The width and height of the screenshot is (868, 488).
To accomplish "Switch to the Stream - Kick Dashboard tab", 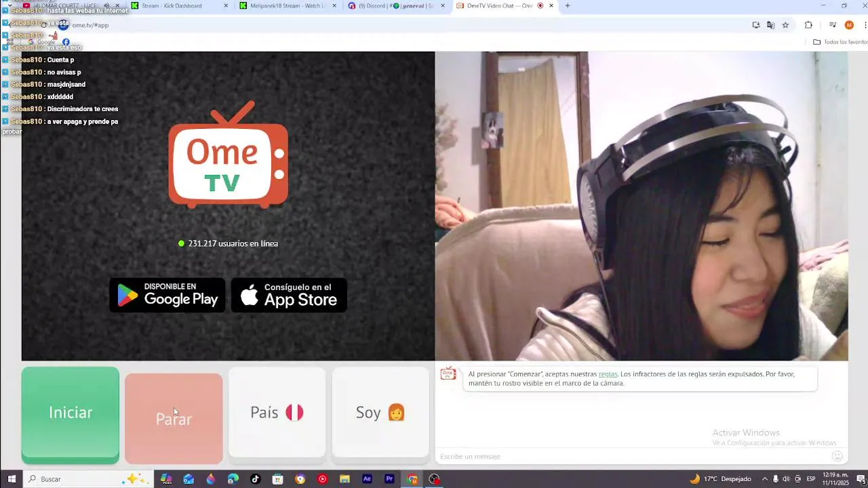I will [178, 6].
